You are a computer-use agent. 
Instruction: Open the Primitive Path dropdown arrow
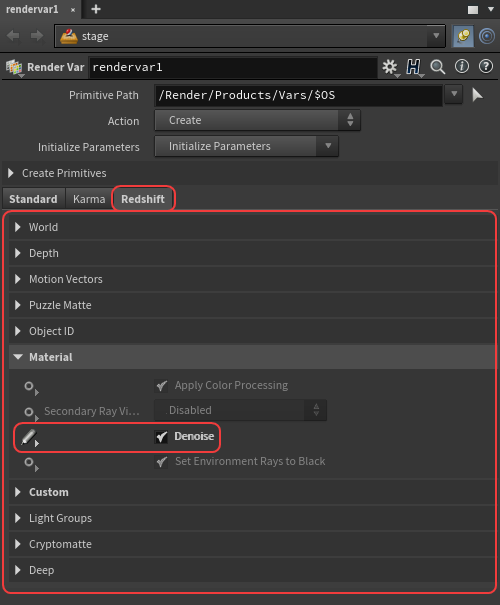pyautogui.click(x=454, y=94)
